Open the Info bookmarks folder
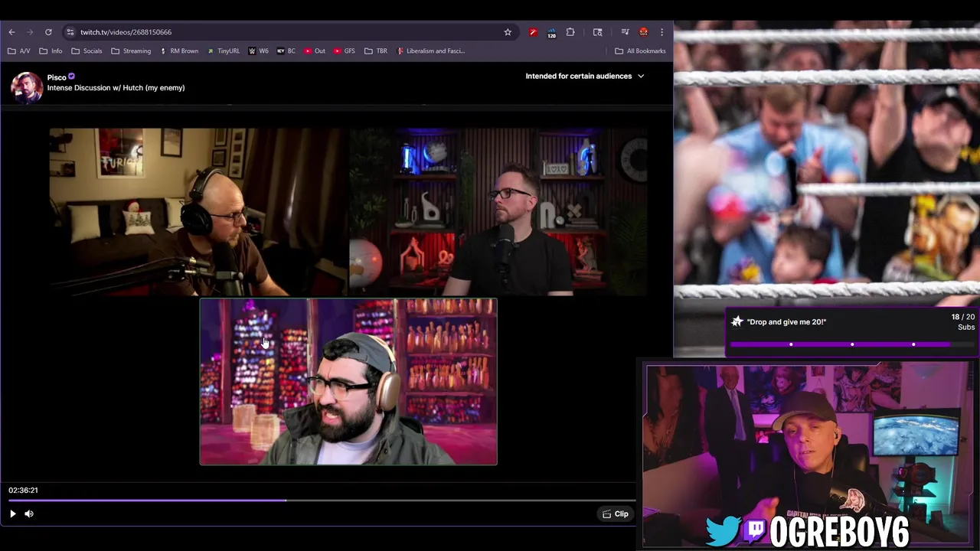The width and height of the screenshot is (980, 551). [51, 51]
